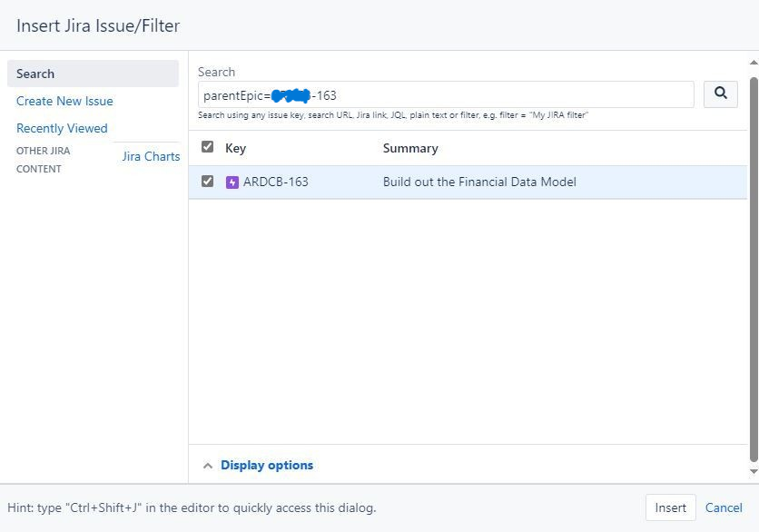Viewport: 759px width, 532px height.
Task: Open the Search section in the sidebar
Action: coord(37,74)
